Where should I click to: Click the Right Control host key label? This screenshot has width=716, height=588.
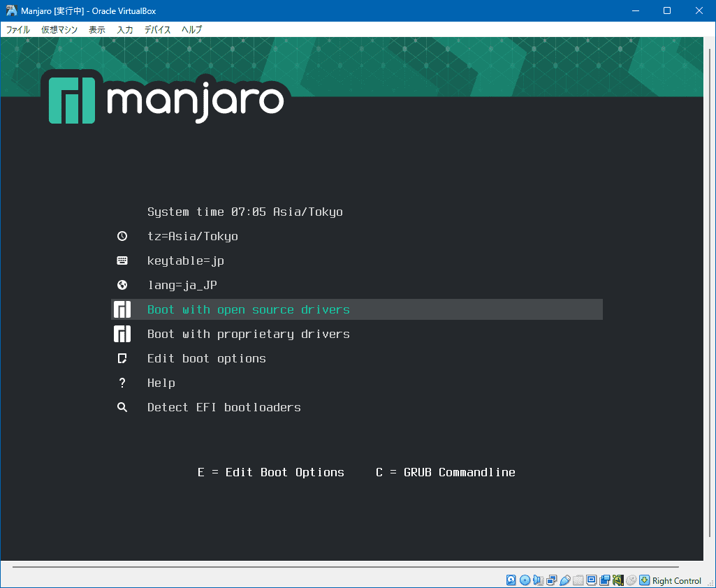(x=676, y=581)
